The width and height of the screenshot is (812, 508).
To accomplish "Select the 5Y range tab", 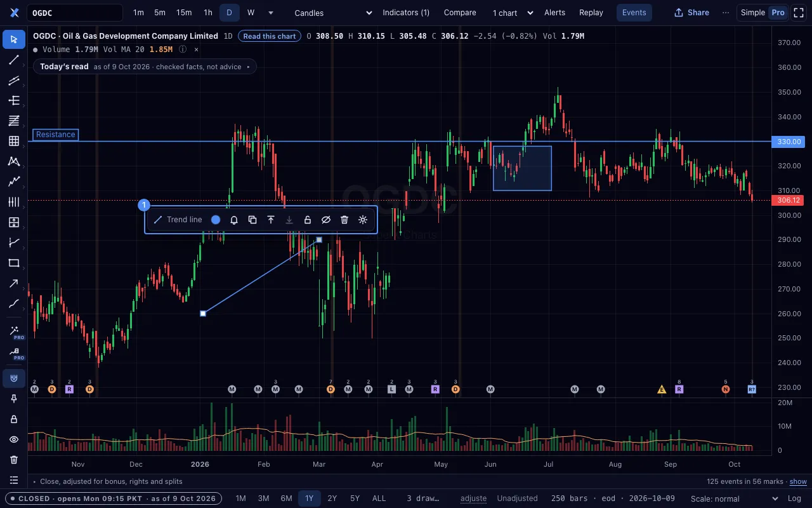I will (355, 498).
